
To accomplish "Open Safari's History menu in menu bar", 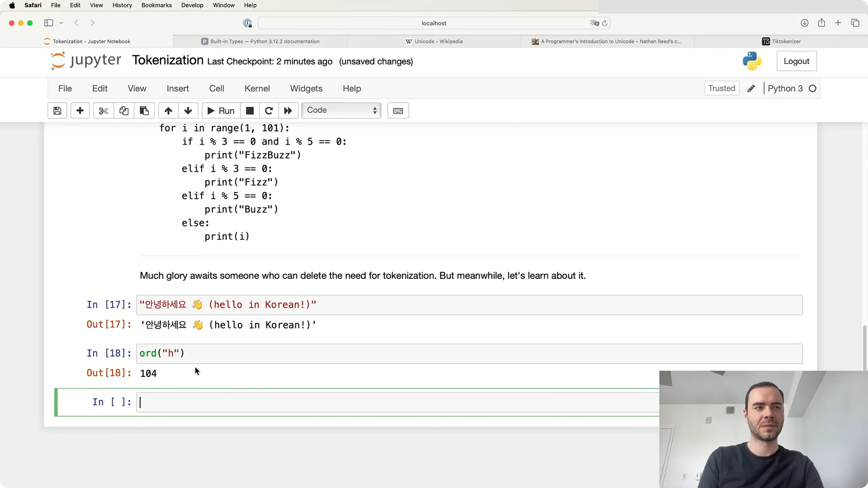I will 122,5.
